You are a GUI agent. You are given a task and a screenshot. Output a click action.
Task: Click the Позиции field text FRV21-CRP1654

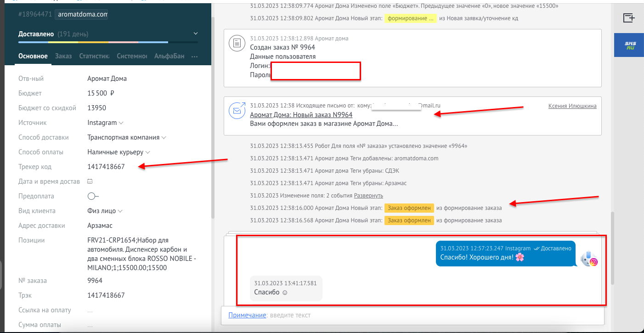(x=142, y=254)
